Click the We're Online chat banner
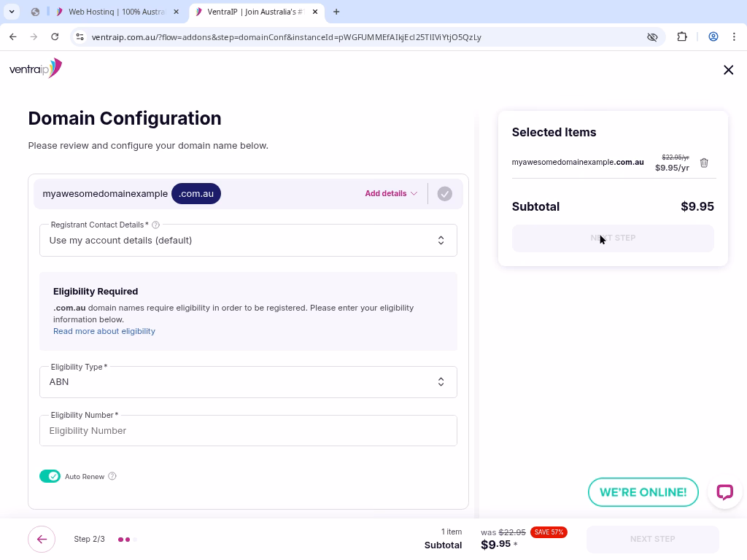The height and width of the screenshot is (560, 747). coord(643,492)
